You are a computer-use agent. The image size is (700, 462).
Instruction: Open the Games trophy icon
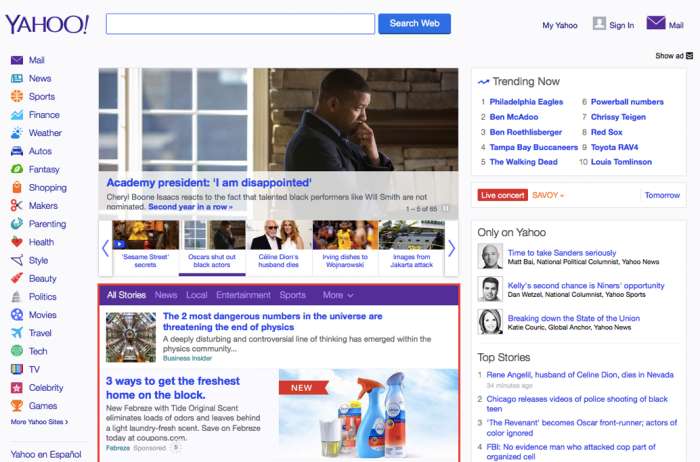17,406
